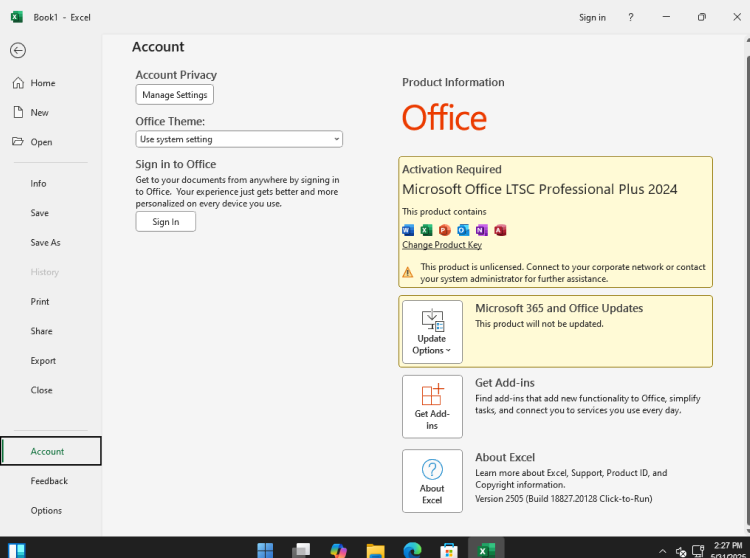The image size is (750, 558).
Task: Click the Outlook app icon in product list
Action: pos(463,230)
